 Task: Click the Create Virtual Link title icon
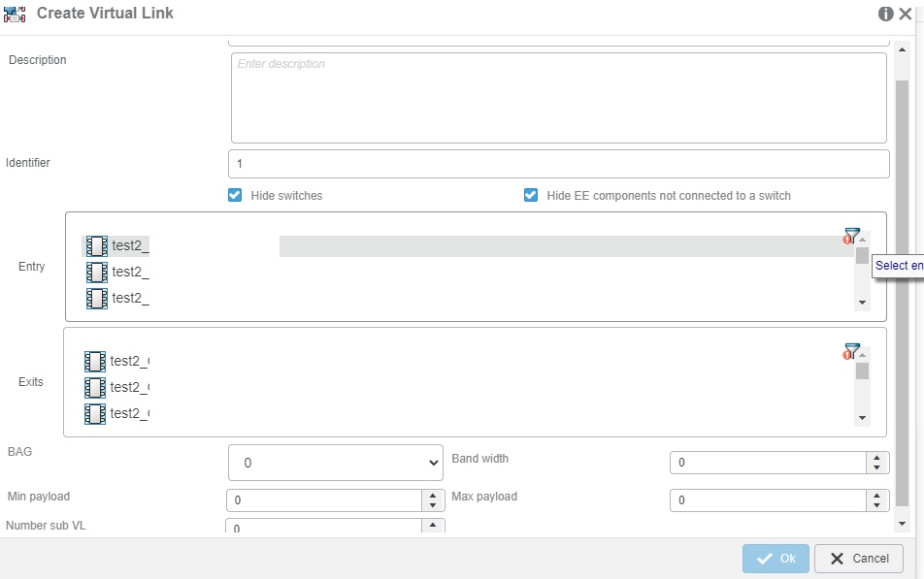[16, 14]
